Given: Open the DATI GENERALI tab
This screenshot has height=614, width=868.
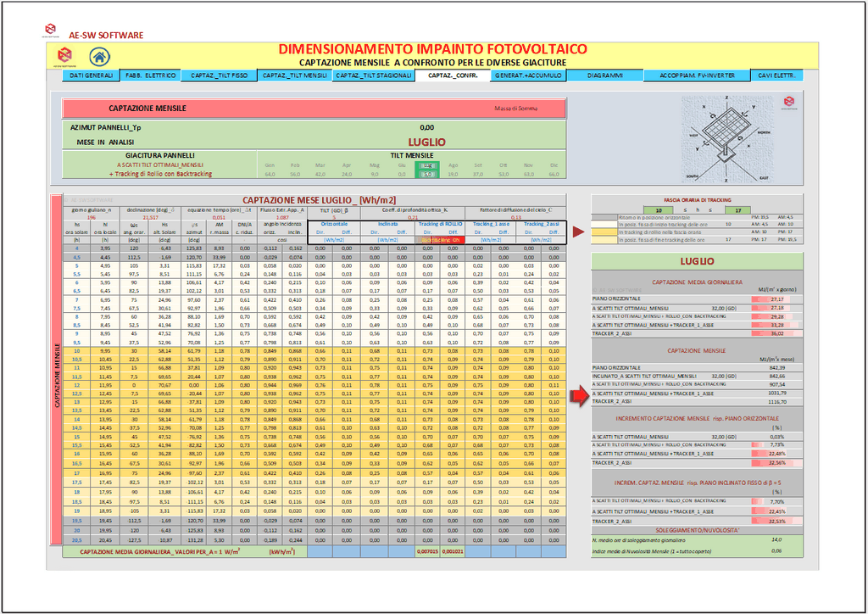Looking at the screenshot, I should click(x=92, y=75).
